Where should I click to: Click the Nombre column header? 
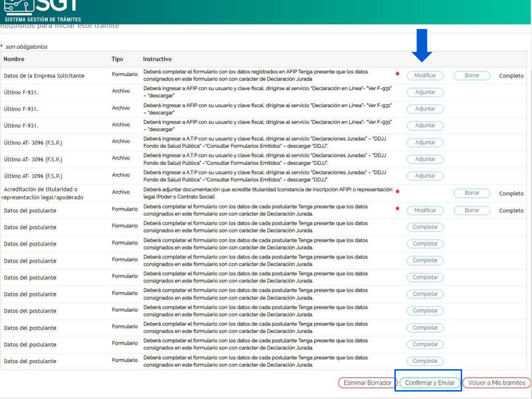[x=14, y=59]
